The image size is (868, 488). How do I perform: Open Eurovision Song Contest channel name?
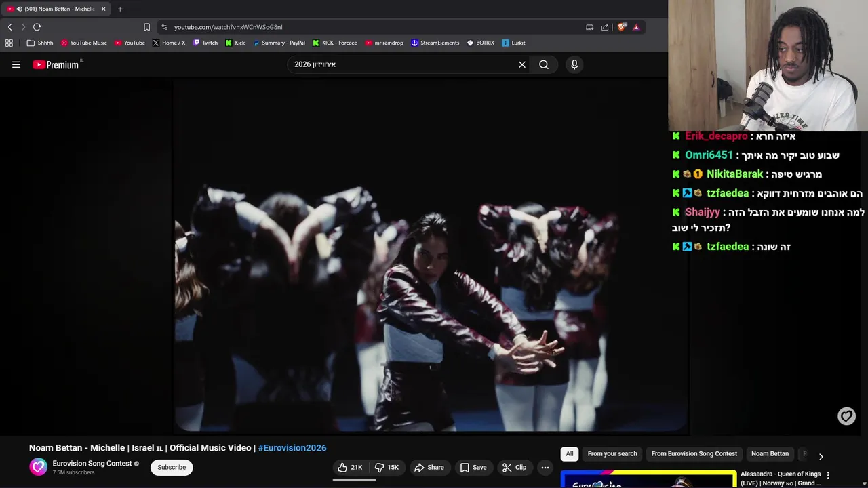click(92, 464)
